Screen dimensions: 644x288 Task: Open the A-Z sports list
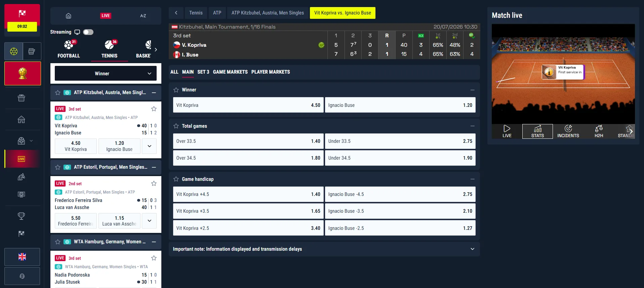143,16
